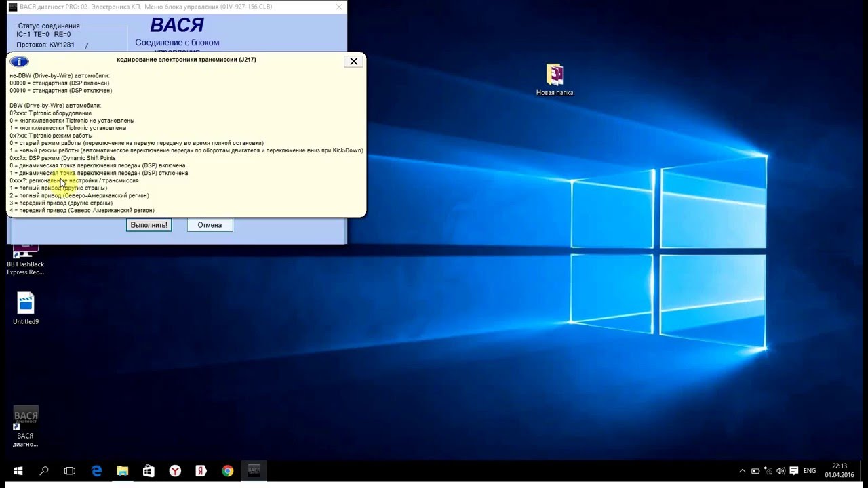The image size is (868, 488).
Task: Click the 'IC=1 TE=0 RE=0' status line
Action: (x=43, y=35)
